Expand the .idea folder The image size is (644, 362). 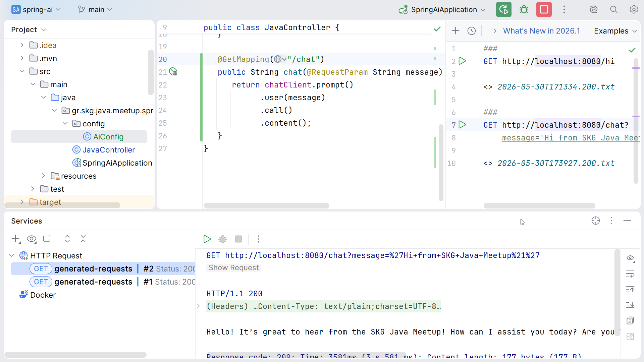point(22,45)
